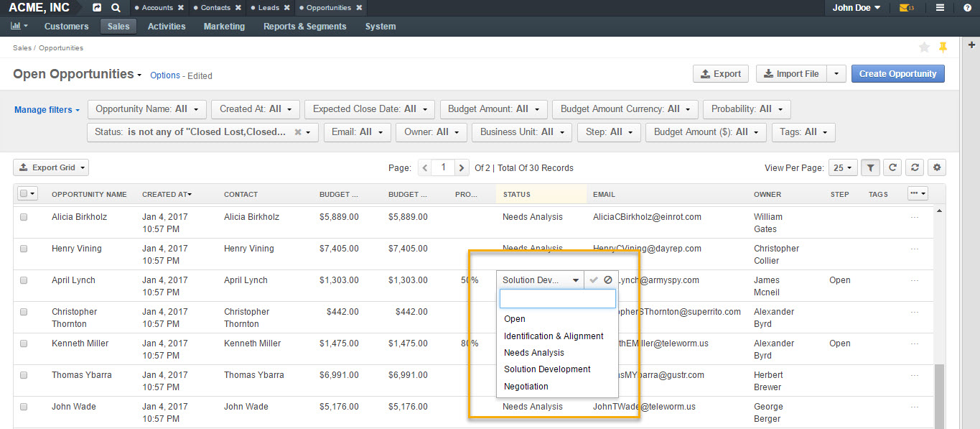
Task: Toggle the yellow pin page icon
Action: 943,47
